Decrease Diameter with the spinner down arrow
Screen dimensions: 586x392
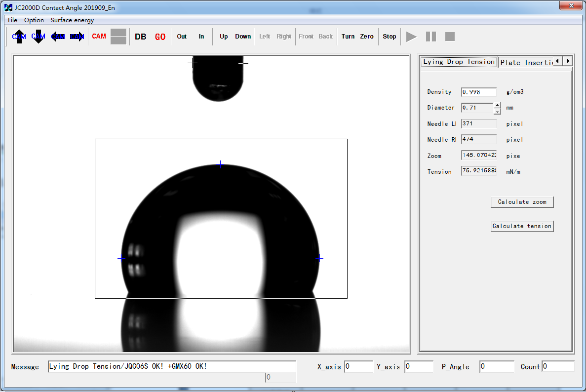(x=497, y=112)
